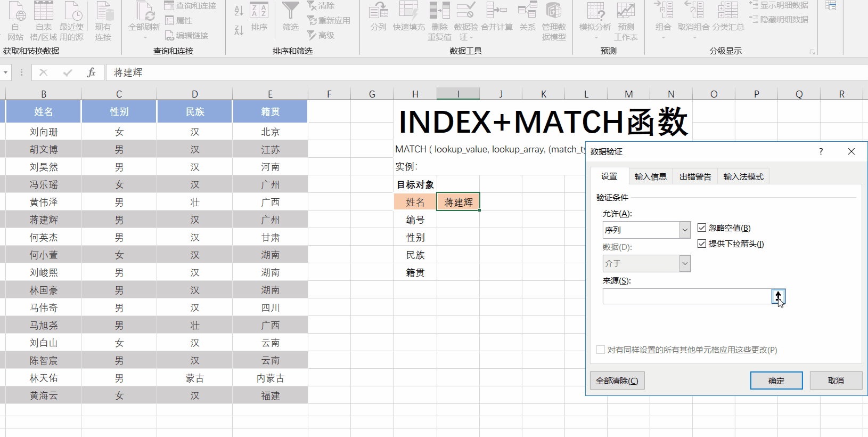Viewport: 868px width, 437px height.
Task: Expand the 数据验证 dropdown arrow in ribbon
Action: [x=471, y=38]
